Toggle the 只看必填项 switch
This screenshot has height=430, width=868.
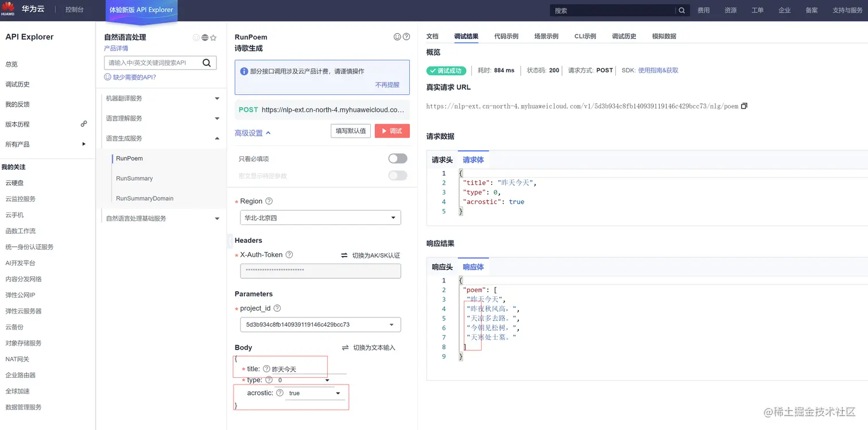click(398, 158)
